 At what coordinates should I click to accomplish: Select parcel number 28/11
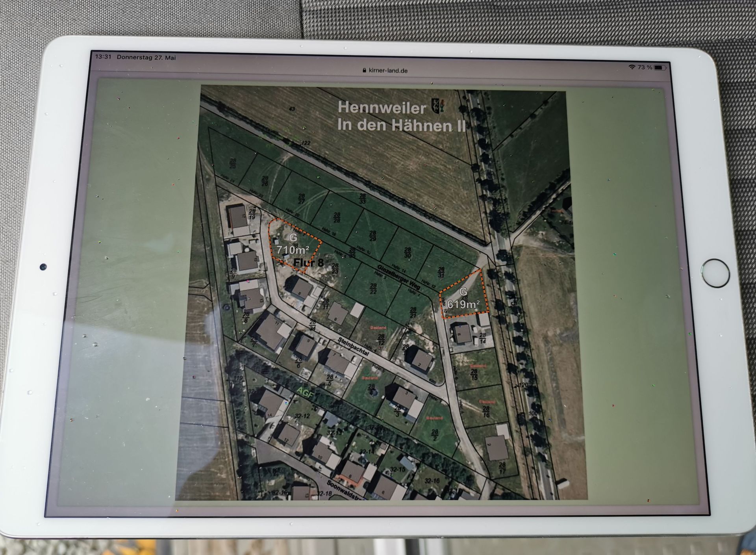click(x=326, y=304)
